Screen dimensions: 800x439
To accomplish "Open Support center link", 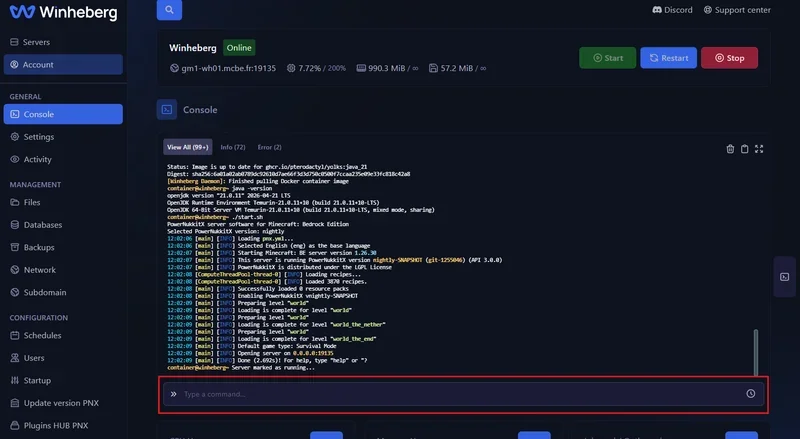I will 737,10.
